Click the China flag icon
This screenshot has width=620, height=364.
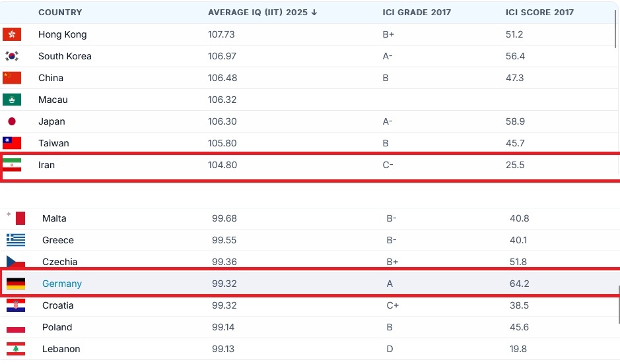[x=12, y=78]
